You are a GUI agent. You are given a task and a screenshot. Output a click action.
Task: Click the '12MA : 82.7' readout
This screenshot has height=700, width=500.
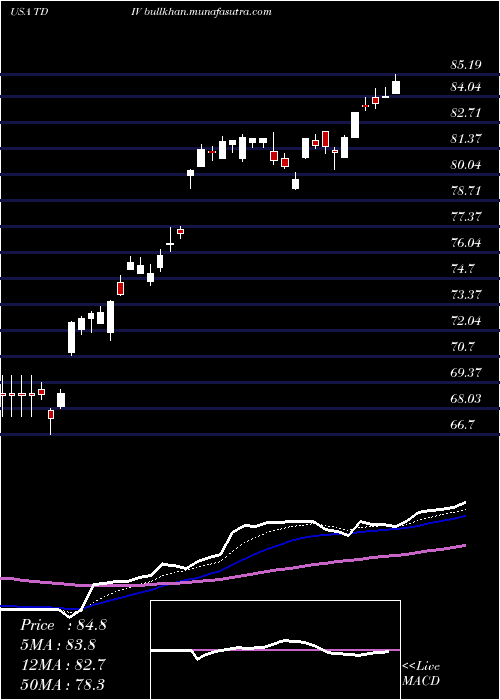pos(63,664)
